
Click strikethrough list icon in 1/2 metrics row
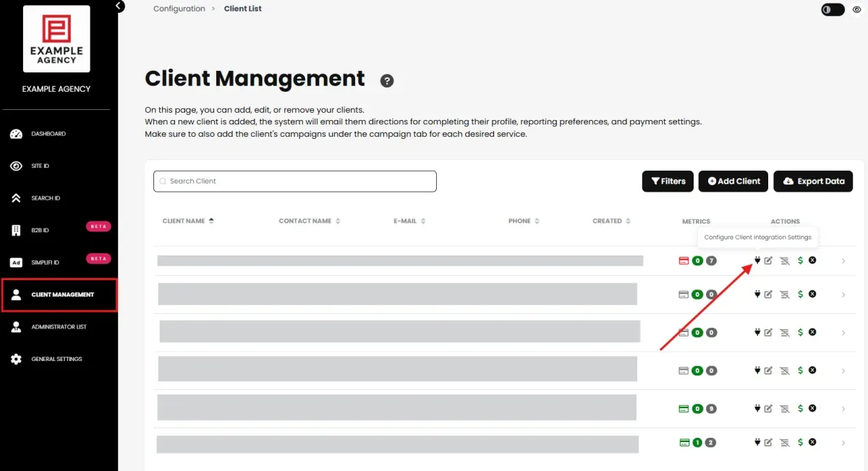coord(784,442)
